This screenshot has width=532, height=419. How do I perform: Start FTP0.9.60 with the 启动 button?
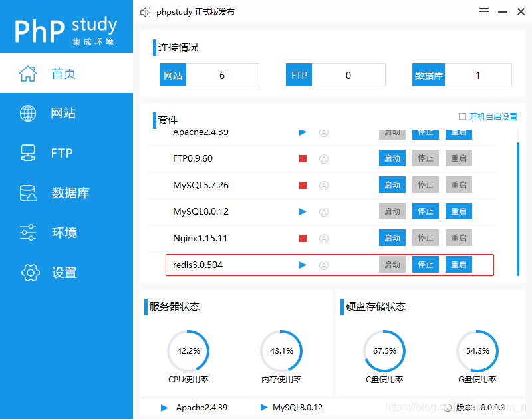(x=392, y=158)
